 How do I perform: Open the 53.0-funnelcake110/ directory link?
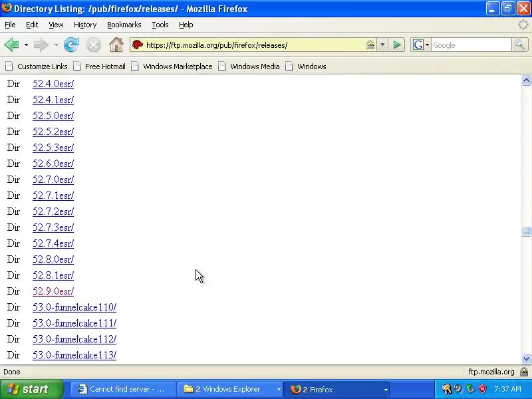click(74, 307)
